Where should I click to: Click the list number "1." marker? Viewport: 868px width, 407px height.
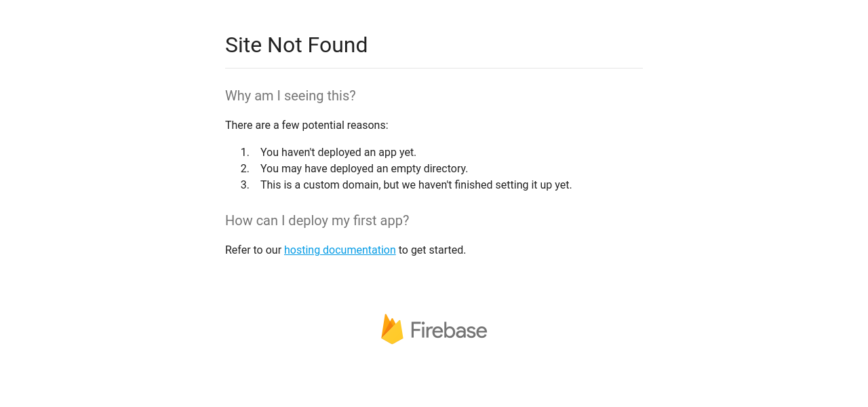245,153
